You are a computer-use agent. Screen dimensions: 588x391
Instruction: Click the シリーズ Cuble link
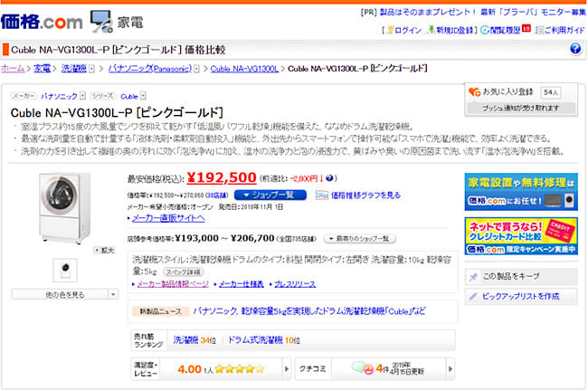click(x=129, y=97)
